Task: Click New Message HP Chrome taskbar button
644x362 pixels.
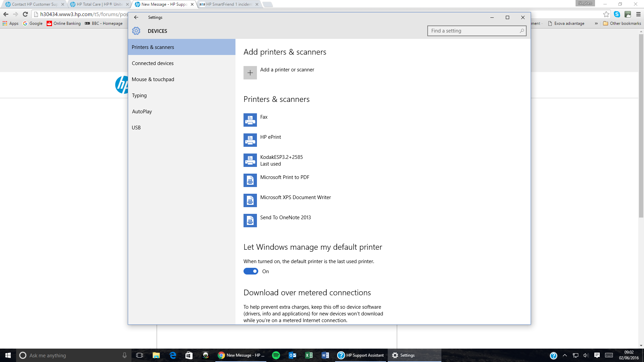Action: [x=241, y=355]
